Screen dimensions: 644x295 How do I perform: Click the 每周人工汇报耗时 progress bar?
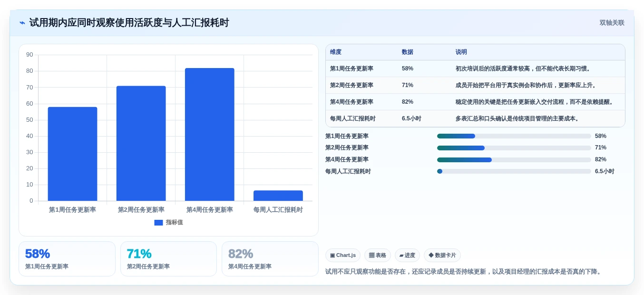(x=514, y=171)
